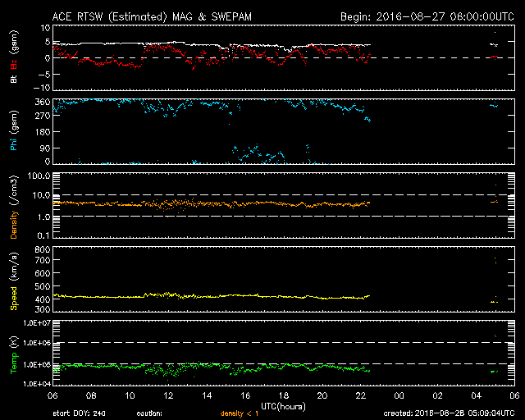Viewport: 525px width, 420px height.
Task: Click the '1.0E+04' temperature axis tick
Action: [x=37, y=384]
